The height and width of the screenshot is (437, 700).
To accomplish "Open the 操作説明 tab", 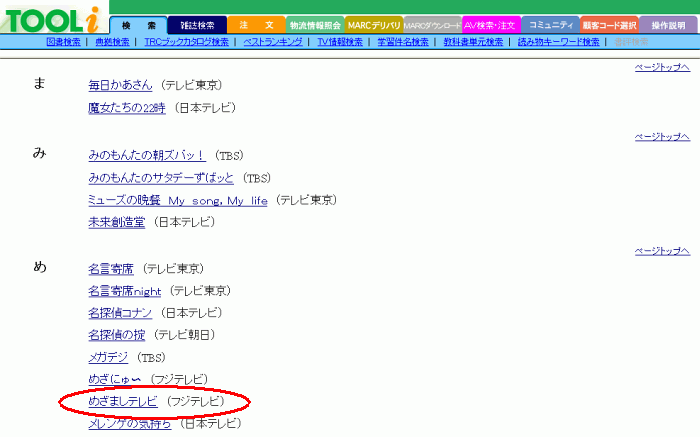I will click(668, 25).
